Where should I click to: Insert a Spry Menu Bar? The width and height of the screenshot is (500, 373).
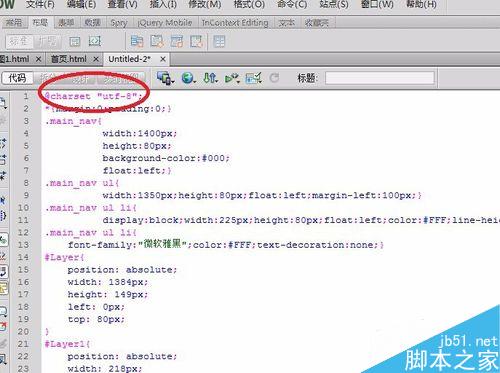coord(137,41)
